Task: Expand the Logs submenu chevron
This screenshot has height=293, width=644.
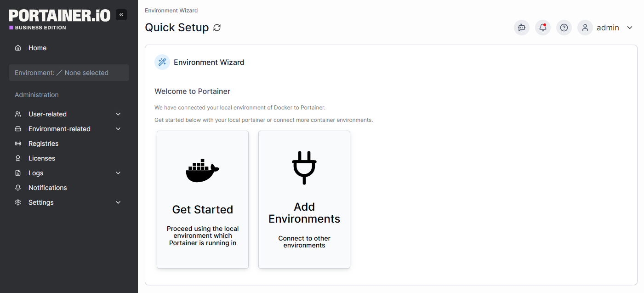Action: point(118,173)
